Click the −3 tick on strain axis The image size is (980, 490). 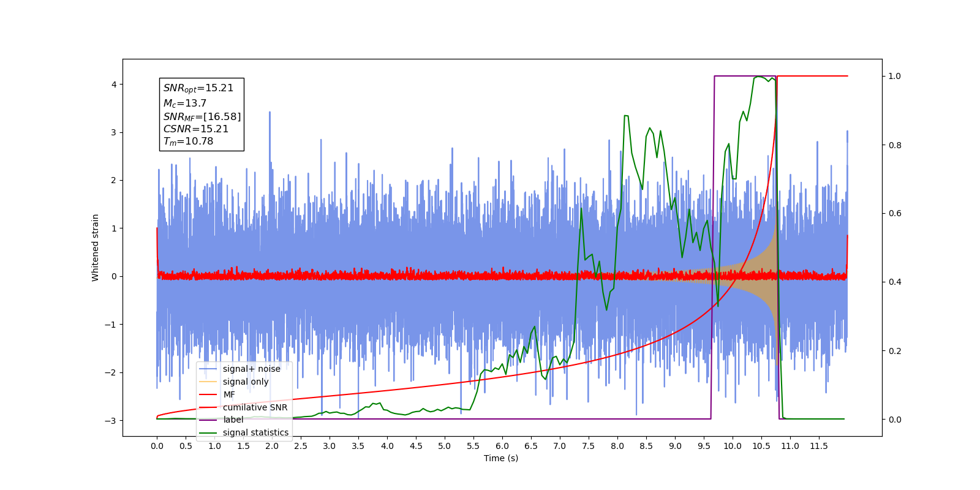110,421
